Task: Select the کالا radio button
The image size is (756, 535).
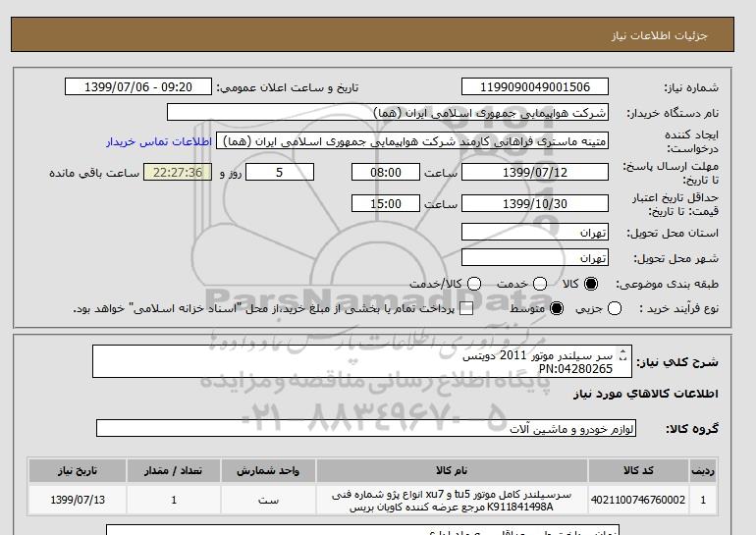Action: [x=591, y=284]
